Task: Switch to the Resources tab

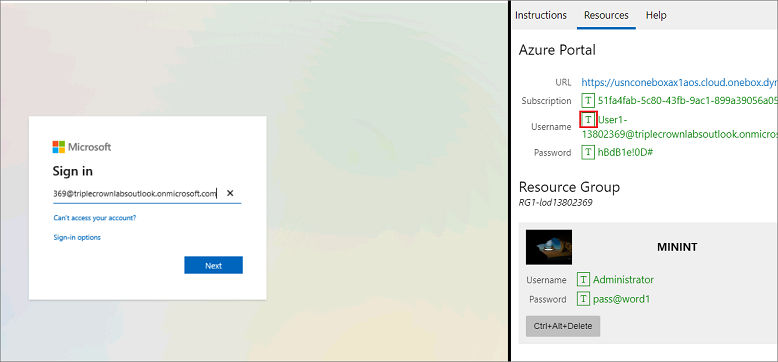Action: click(606, 15)
